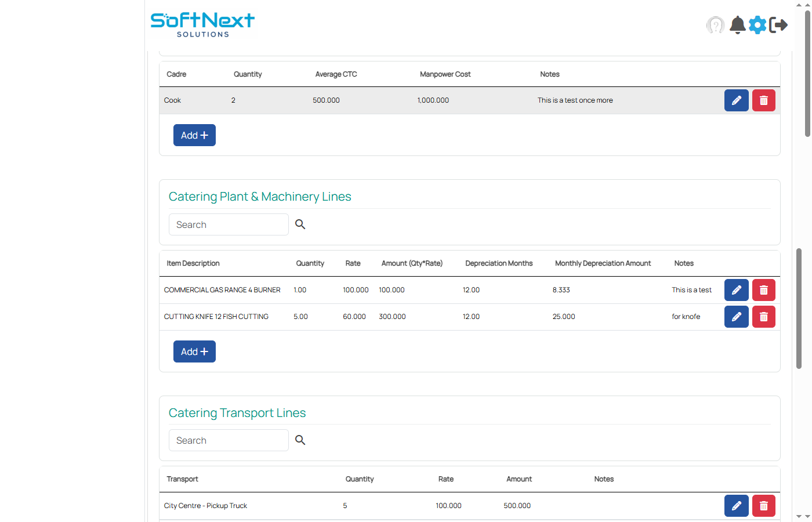Edit the COMMERCIAL GAS RANGE 4 BURNER line

(736, 289)
